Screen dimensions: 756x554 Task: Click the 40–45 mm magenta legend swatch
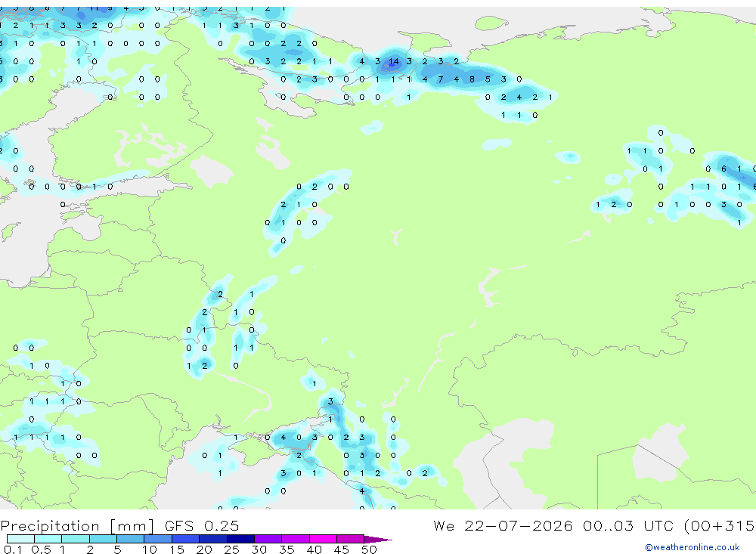click(323, 539)
